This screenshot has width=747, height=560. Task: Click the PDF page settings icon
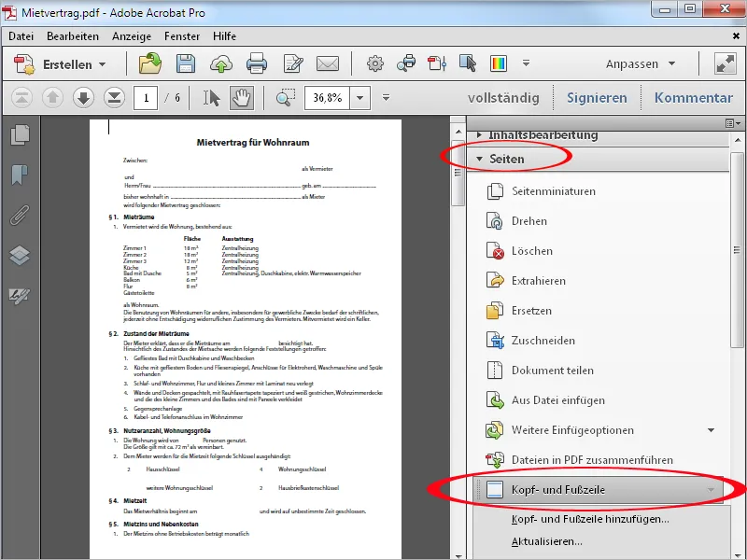437,63
